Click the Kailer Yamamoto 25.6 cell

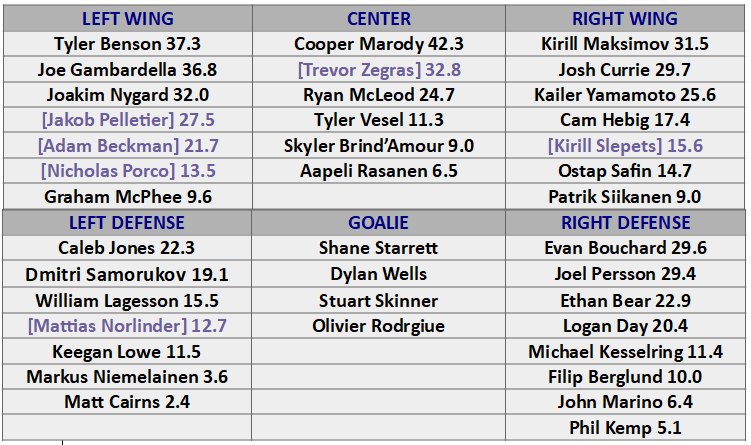pyautogui.click(x=625, y=95)
